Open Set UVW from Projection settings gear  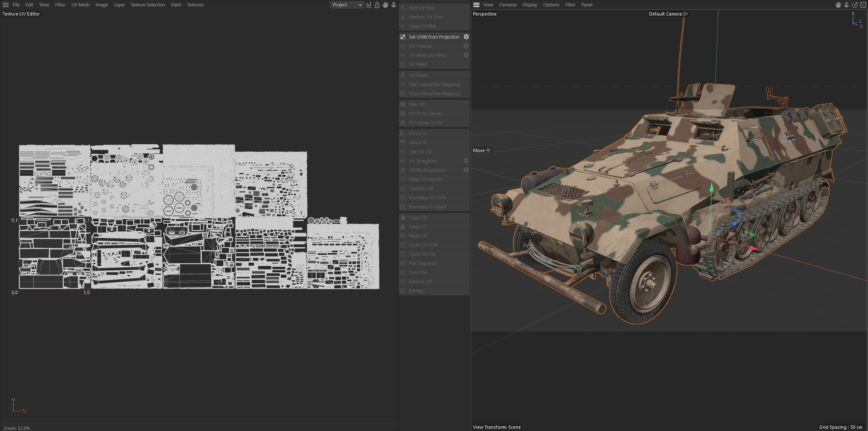click(466, 37)
